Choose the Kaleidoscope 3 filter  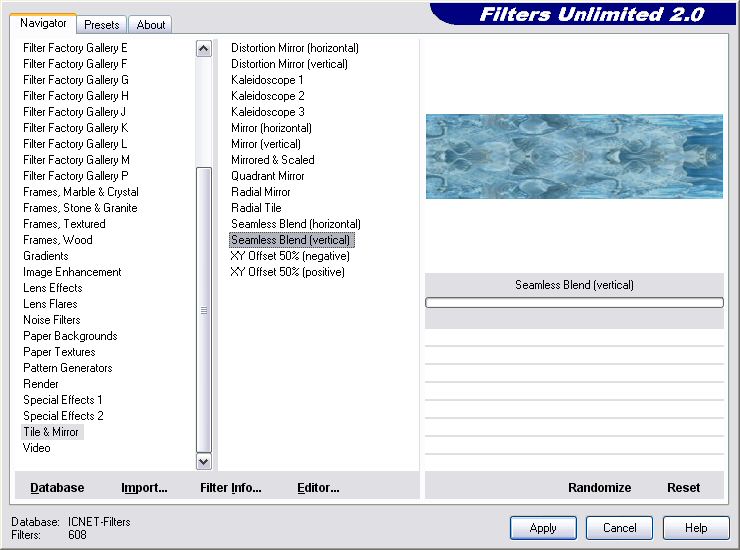[x=268, y=112]
